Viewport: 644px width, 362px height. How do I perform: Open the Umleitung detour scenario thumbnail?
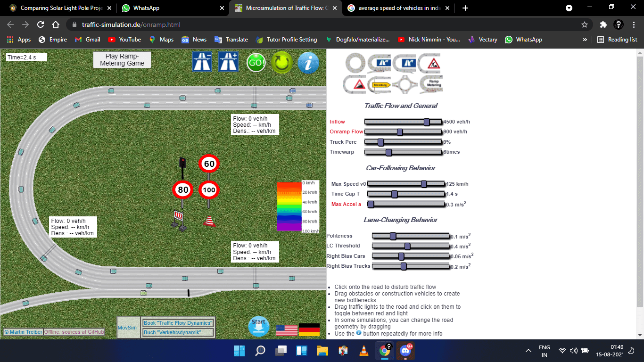point(380,84)
